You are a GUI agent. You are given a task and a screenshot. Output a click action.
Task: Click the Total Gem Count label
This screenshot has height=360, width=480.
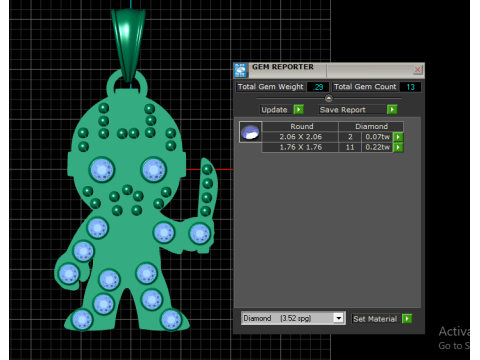click(365, 87)
